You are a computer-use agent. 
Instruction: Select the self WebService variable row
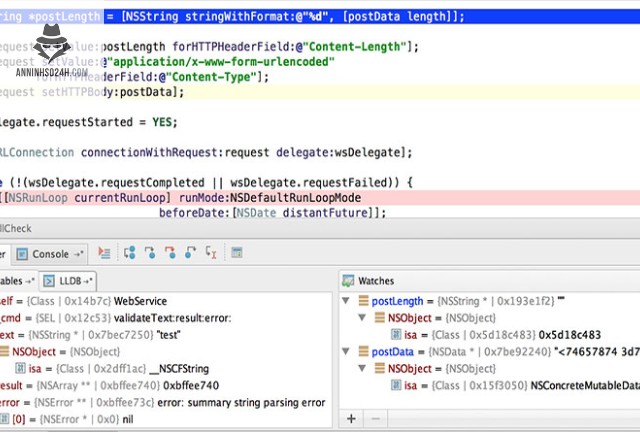point(166,301)
